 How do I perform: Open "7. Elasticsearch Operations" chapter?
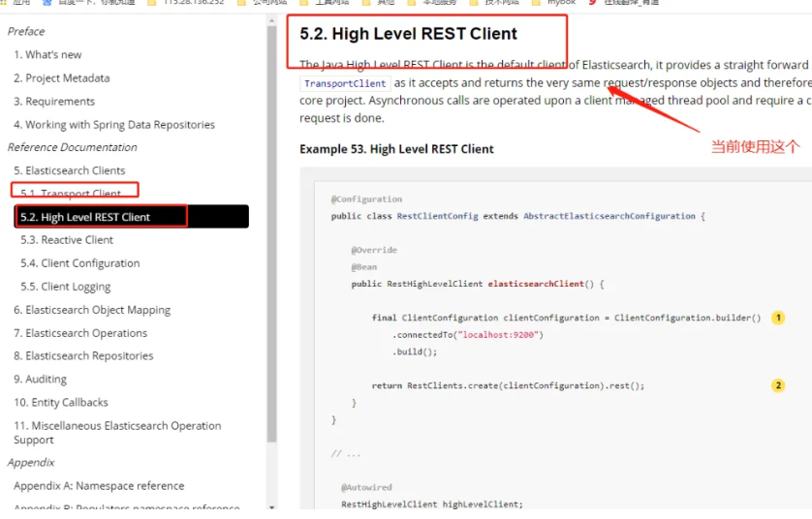[x=80, y=333]
